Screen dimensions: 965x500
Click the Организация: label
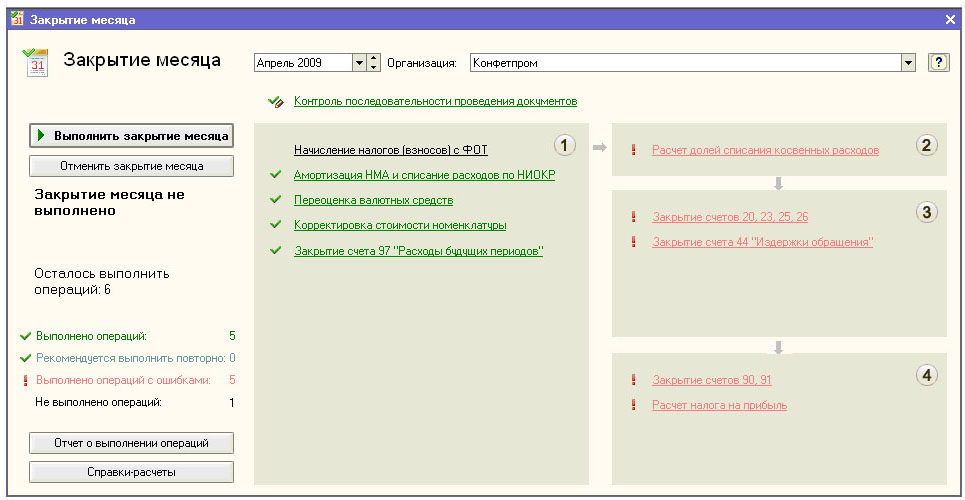pos(422,63)
